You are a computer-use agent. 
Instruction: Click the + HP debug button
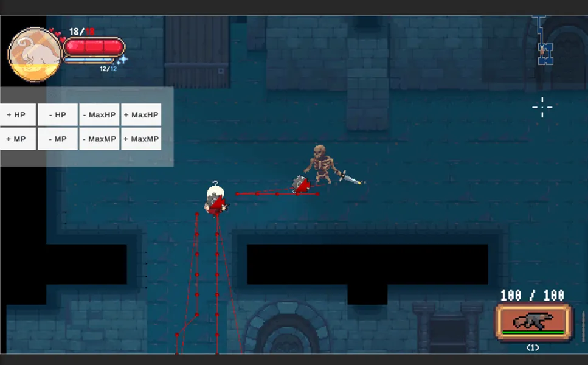click(18, 114)
